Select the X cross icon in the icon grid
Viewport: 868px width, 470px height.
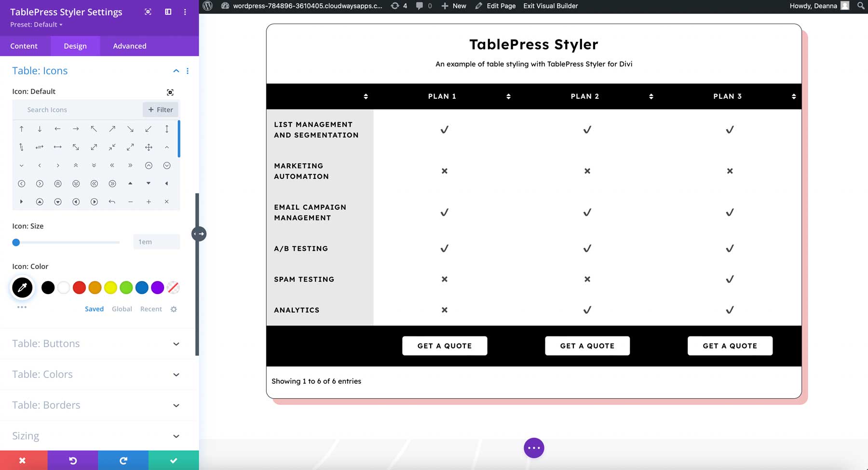click(x=166, y=202)
